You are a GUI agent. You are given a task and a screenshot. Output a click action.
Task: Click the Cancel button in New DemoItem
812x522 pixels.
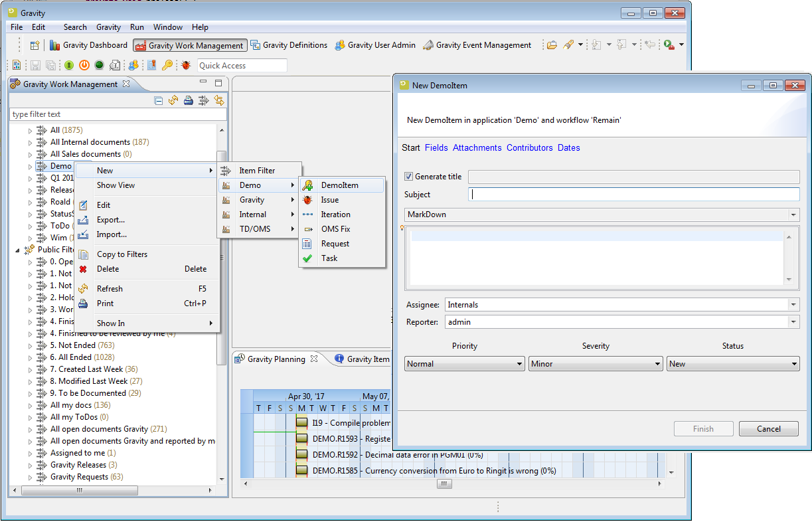point(768,429)
